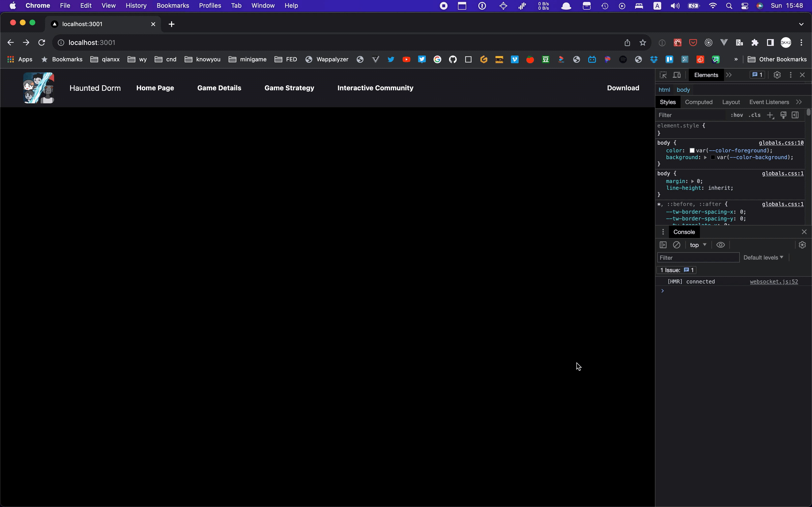Click the color swatch next to var(--color-foreground)
Screen dimensions: 812x507
pyautogui.click(x=693, y=150)
